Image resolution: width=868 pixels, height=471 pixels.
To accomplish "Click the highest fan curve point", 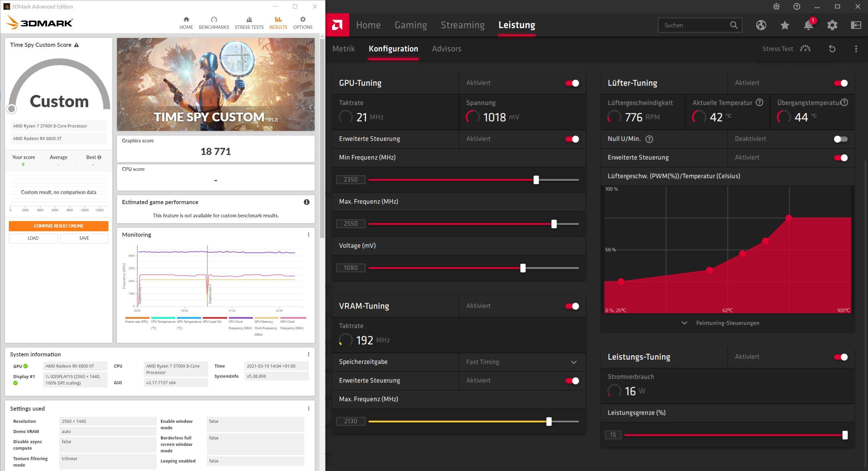I will 789,218.
